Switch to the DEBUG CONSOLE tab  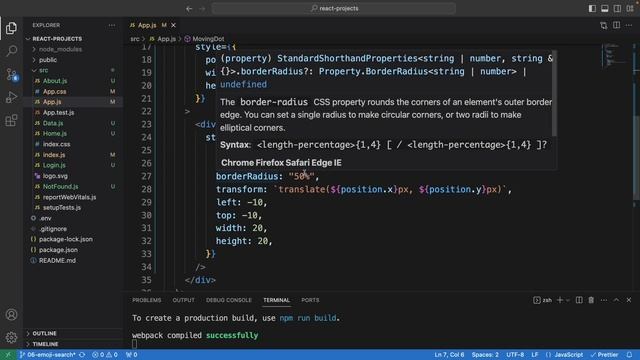click(229, 300)
